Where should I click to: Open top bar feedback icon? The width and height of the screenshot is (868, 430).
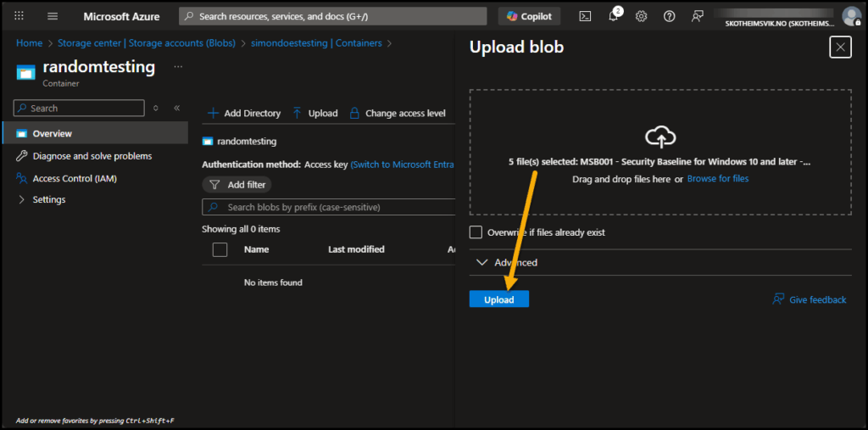point(698,16)
